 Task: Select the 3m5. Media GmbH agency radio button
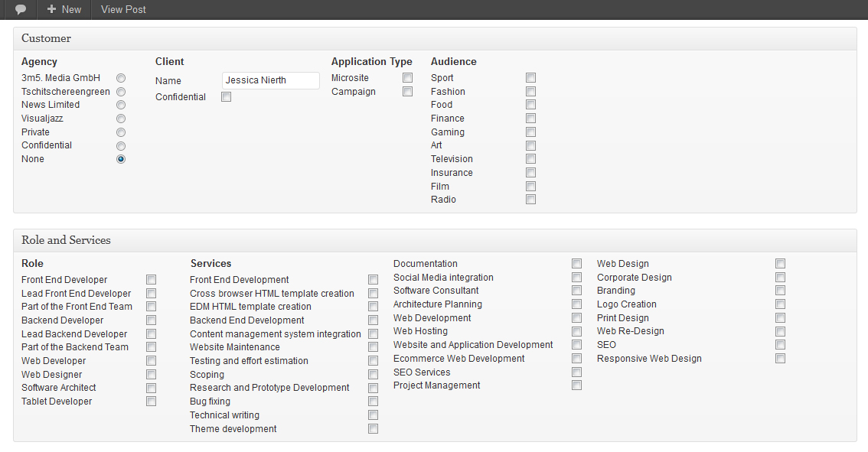point(121,78)
